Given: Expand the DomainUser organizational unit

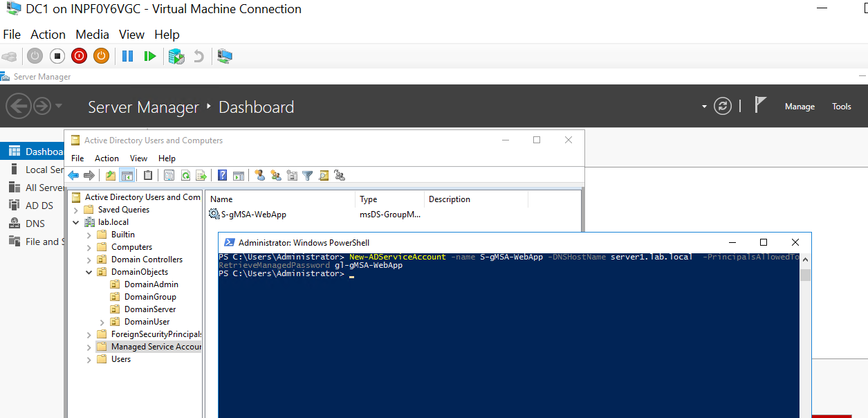Looking at the screenshot, I should click(102, 321).
